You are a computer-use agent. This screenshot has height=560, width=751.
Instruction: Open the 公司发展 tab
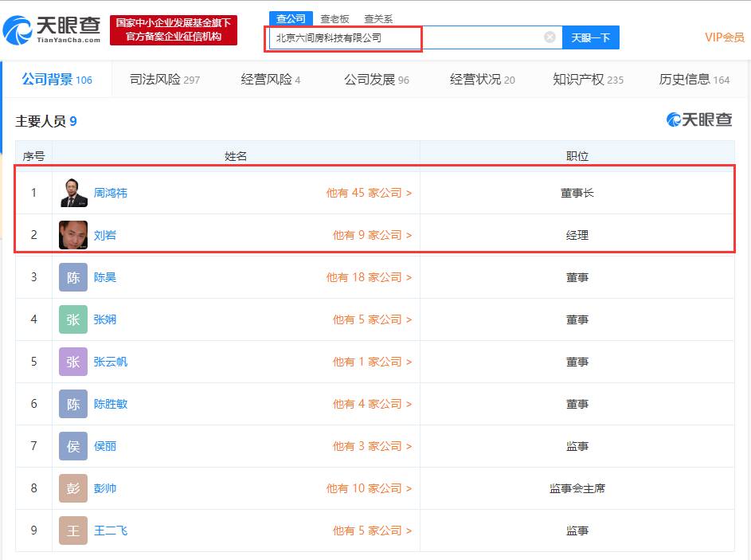click(377, 79)
